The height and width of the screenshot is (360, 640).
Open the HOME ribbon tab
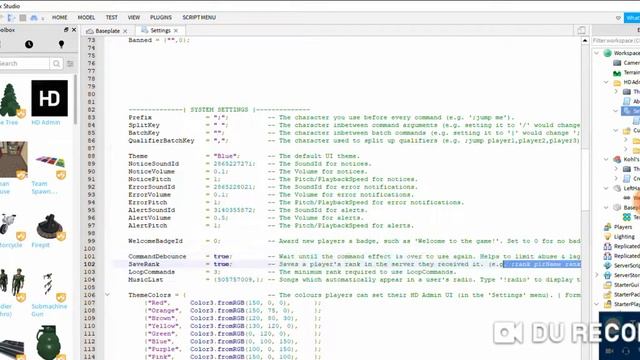click(x=60, y=18)
